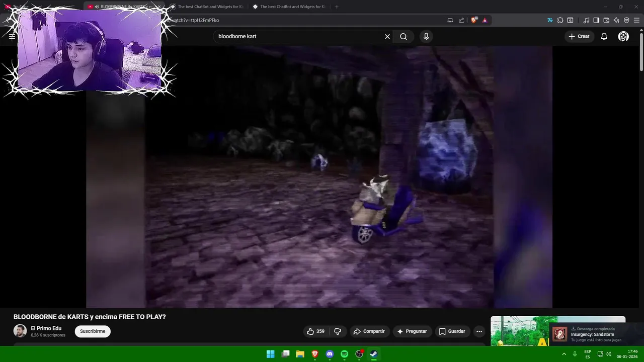This screenshot has height=362, width=644.
Task: Subscribe via the Suscribirme button
Action: 93,331
